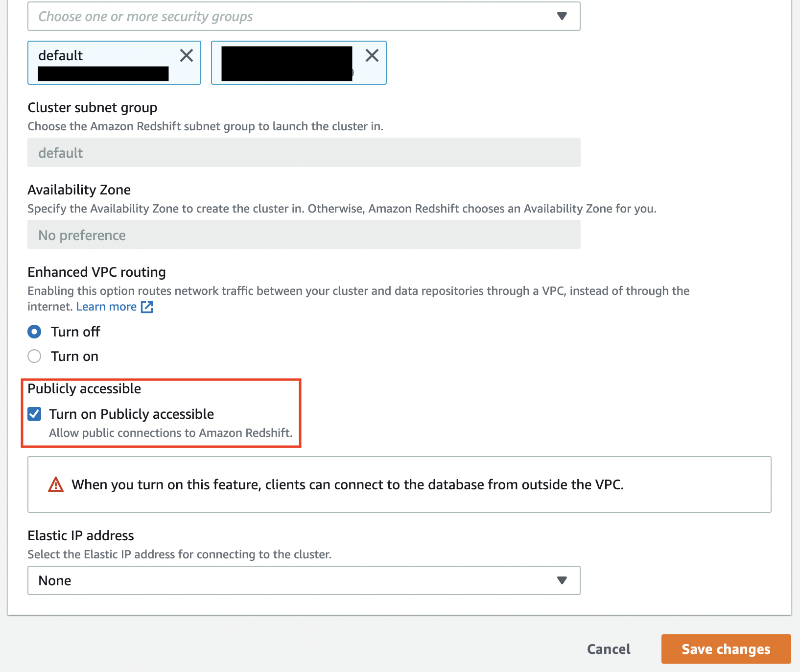Remove the second redacted security group chip
This screenshot has height=672, width=800.
(372, 55)
